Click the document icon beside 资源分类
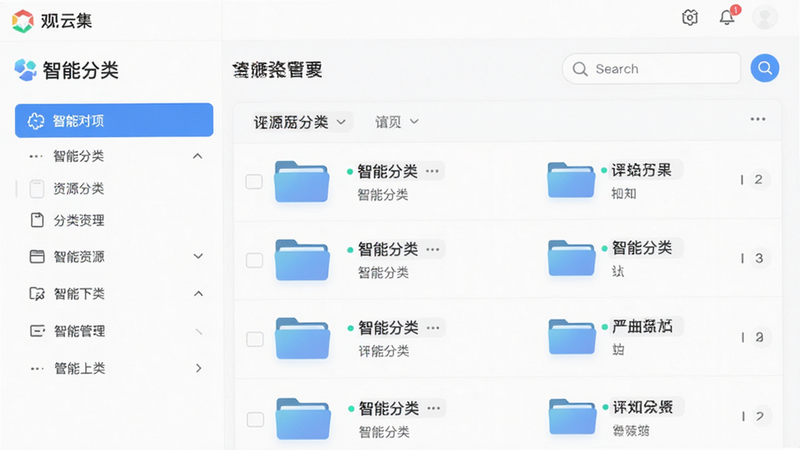800x450 pixels. [x=37, y=189]
